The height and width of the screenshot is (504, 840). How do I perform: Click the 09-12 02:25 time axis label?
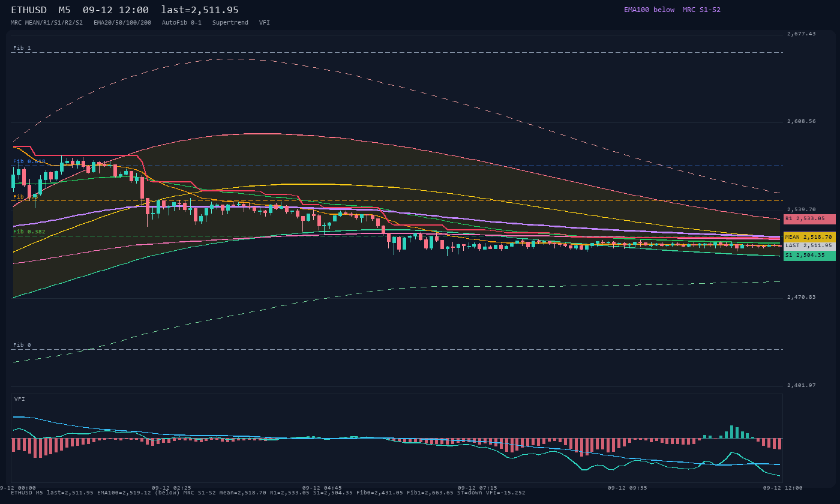[172, 488]
